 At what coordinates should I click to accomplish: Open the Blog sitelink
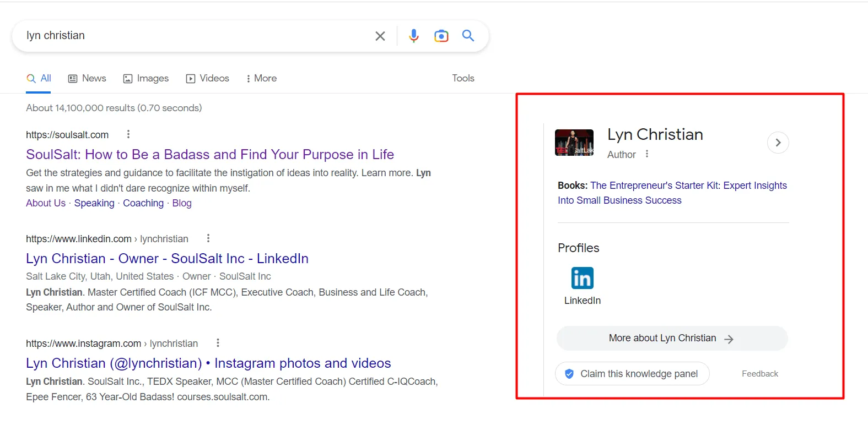pyautogui.click(x=182, y=203)
